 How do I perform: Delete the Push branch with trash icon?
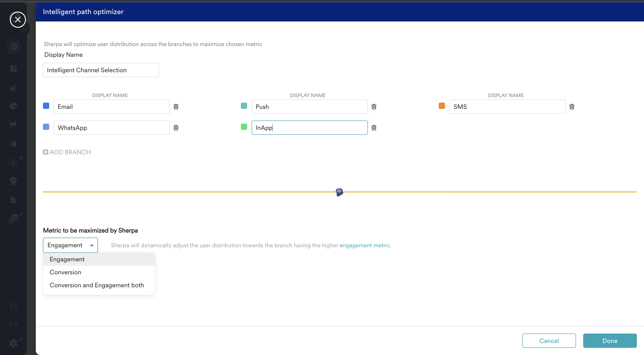[x=374, y=107]
